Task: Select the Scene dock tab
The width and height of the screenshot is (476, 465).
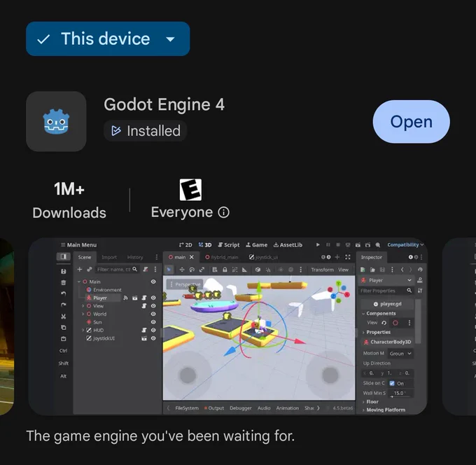Action: pos(85,257)
